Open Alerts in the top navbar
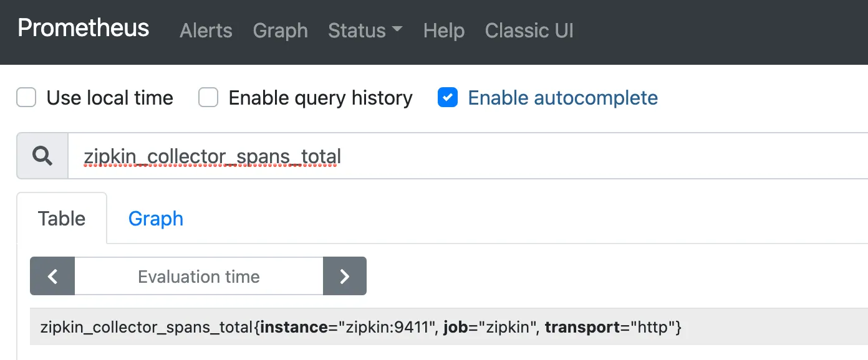868x360 pixels. [x=206, y=31]
